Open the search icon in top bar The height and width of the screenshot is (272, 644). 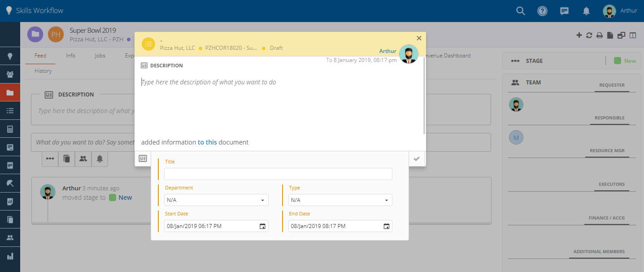click(x=520, y=11)
